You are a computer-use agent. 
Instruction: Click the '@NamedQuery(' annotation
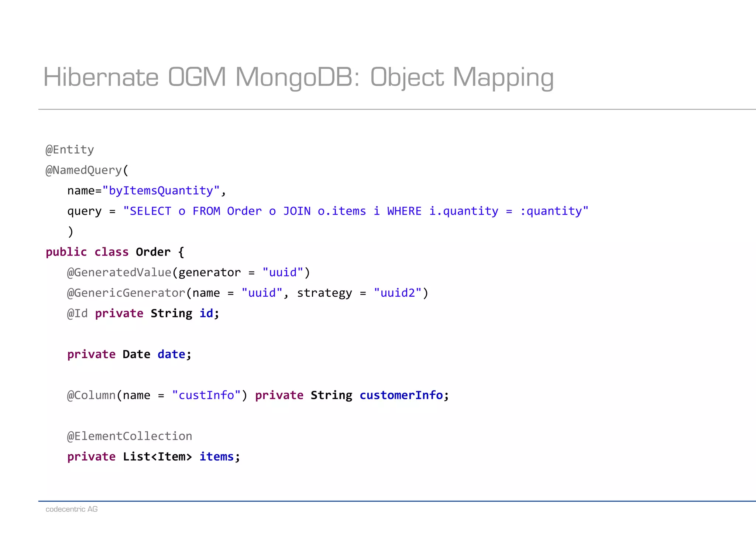pos(87,170)
